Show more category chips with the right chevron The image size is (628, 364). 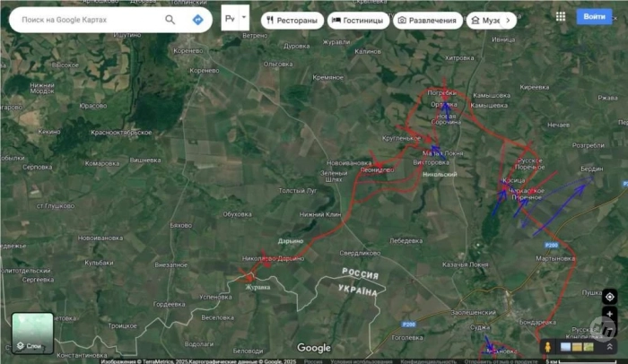508,21
